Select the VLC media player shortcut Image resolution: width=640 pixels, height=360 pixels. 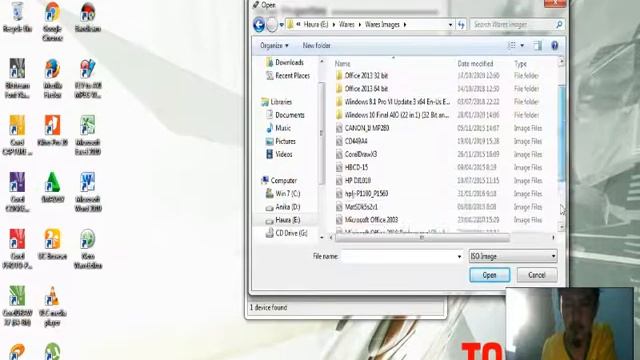pyautogui.click(x=52, y=306)
